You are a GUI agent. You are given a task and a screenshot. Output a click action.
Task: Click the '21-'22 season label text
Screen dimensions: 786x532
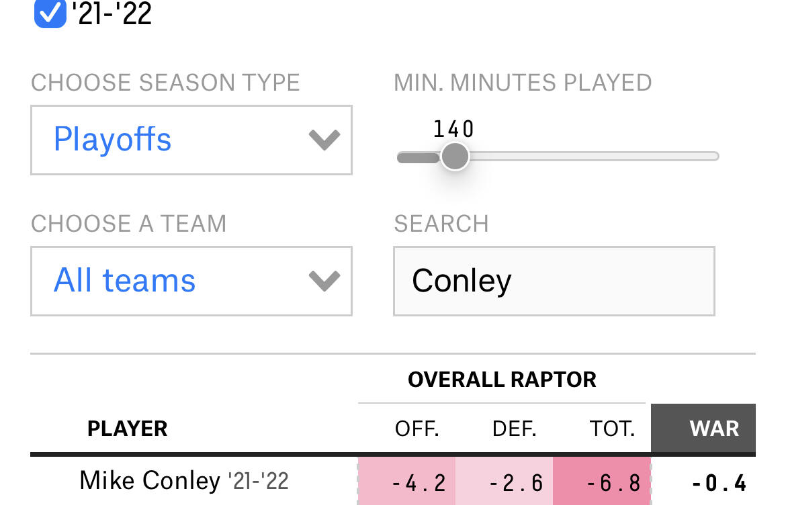click(112, 13)
